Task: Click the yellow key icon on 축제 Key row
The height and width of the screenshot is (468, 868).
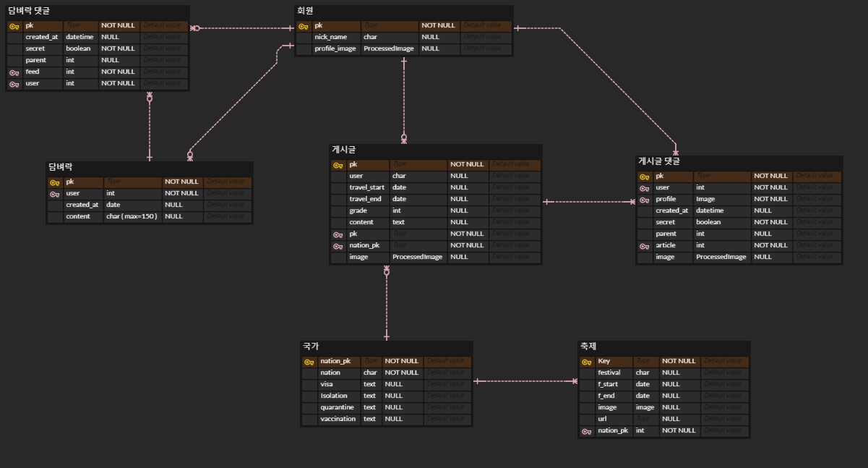Action: [586, 361]
